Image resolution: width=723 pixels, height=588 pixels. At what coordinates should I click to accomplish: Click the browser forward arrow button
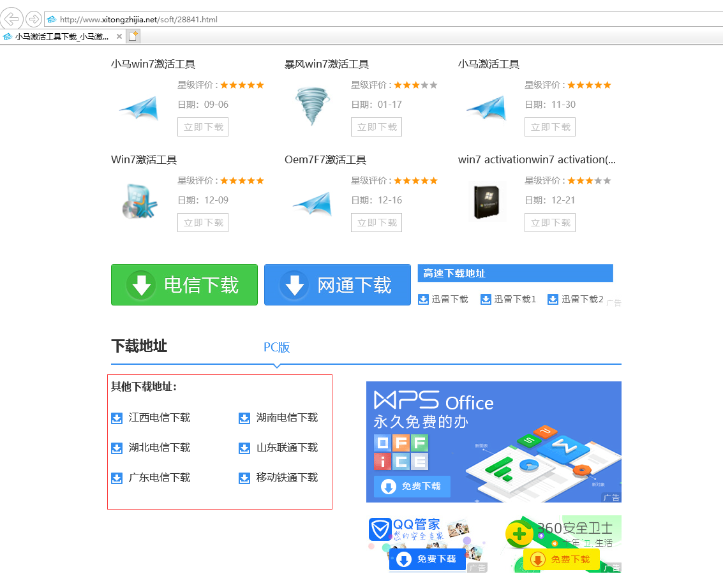(33, 19)
